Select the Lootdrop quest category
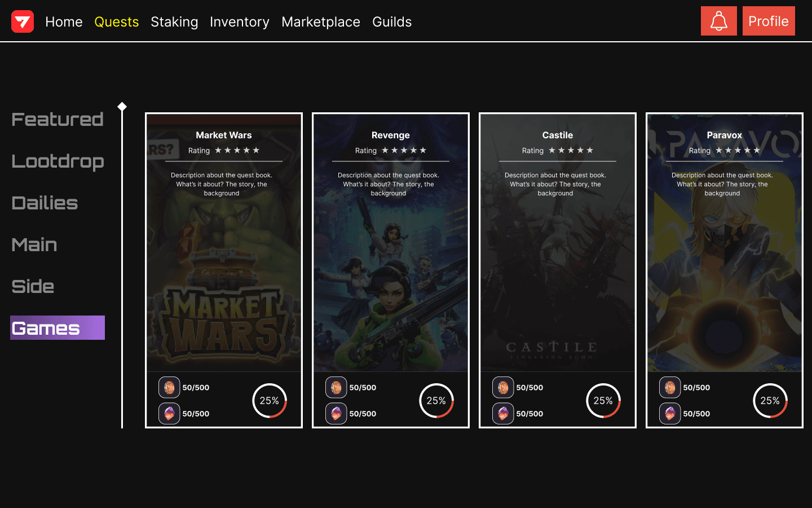This screenshot has width=812, height=508. pos(58,161)
